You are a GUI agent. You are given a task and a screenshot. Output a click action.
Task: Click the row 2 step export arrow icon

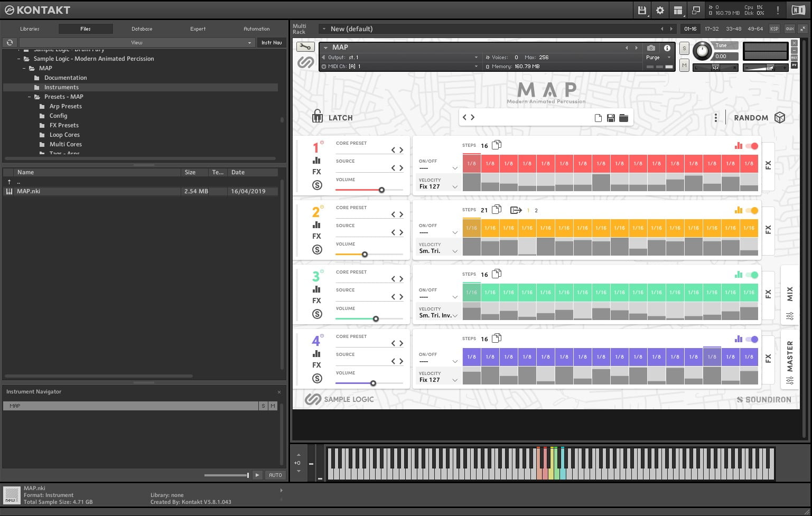tap(516, 210)
